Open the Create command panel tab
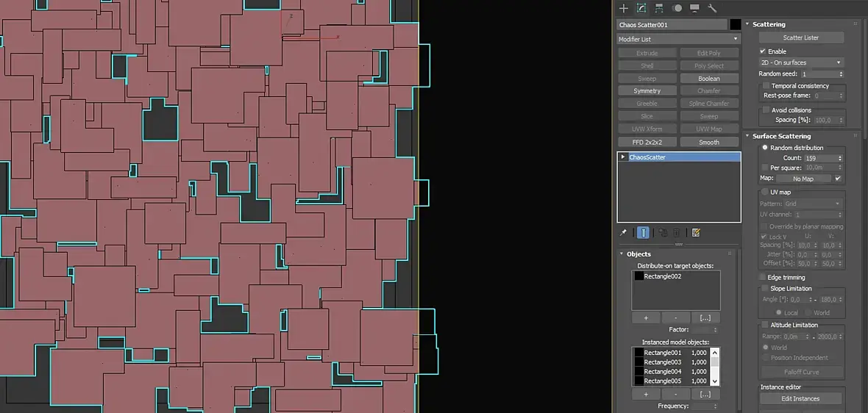The width and height of the screenshot is (868, 413). [x=623, y=8]
